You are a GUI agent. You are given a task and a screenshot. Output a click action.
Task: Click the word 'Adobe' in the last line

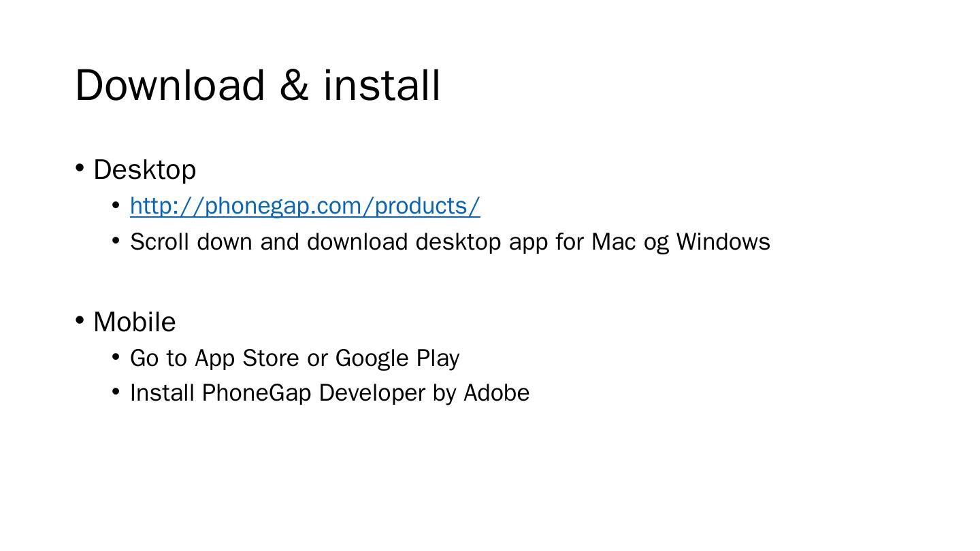[x=496, y=393]
